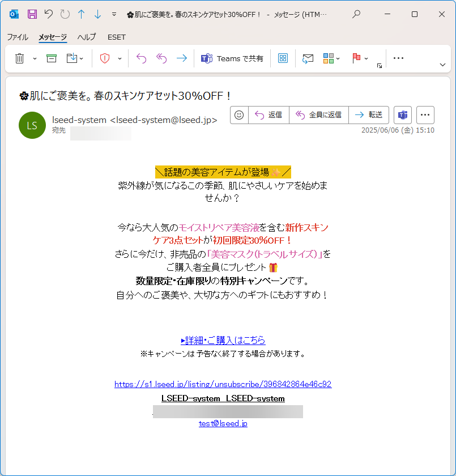Collapse the ribbon using the bottom chevron
This screenshot has width=456, height=476.
[x=442, y=65]
